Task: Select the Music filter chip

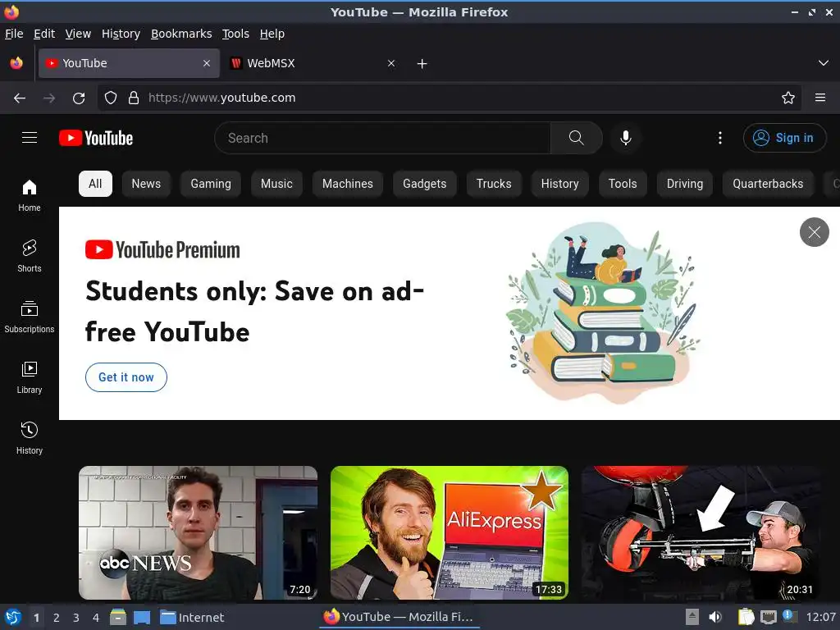Action: coord(276,184)
